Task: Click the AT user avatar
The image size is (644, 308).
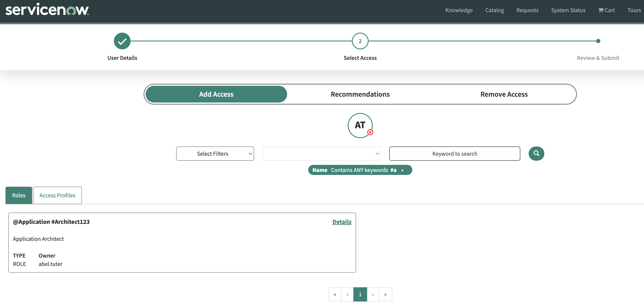Action: (x=360, y=126)
